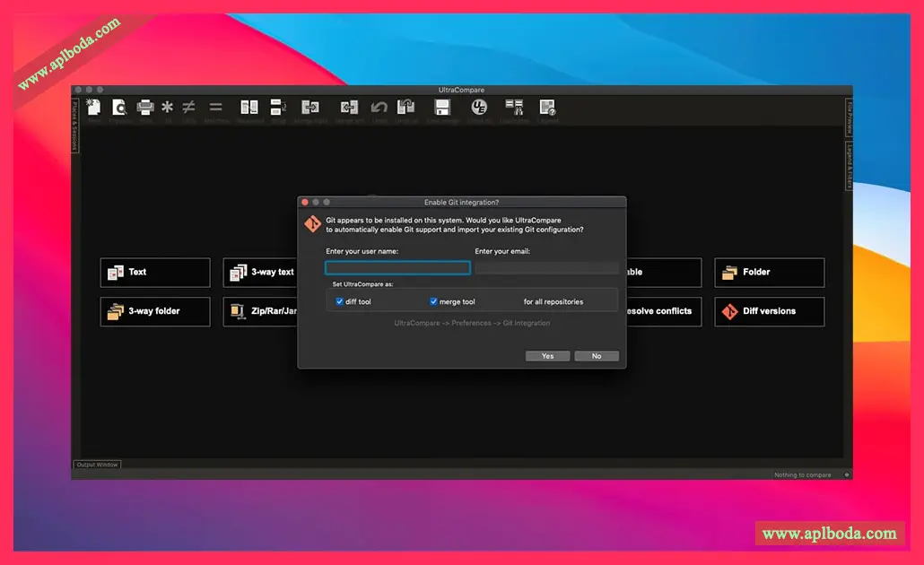This screenshot has width=924, height=565.
Task: Uncheck the diff tool checkbox
Action: 339,301
